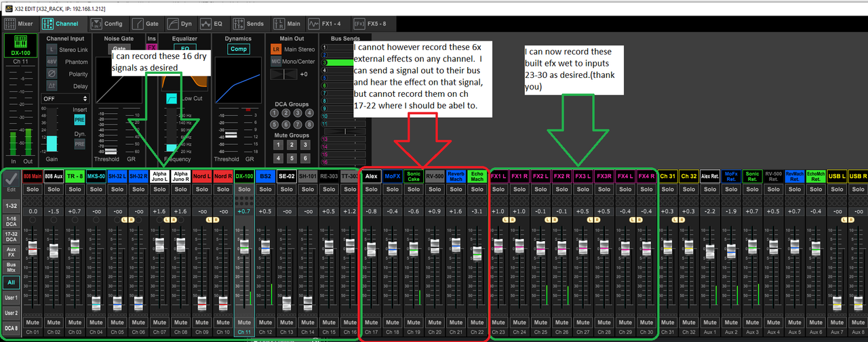Click the EQ tab icon

[205, 24]
